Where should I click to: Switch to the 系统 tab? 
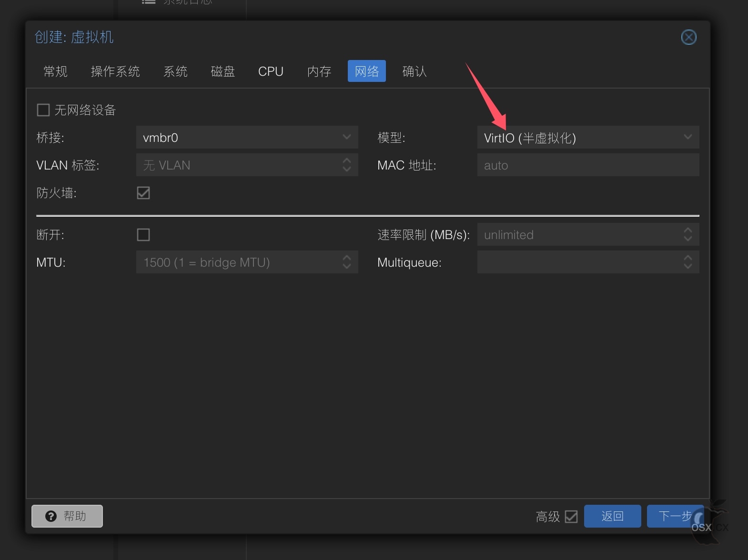[x=175, y=71]
